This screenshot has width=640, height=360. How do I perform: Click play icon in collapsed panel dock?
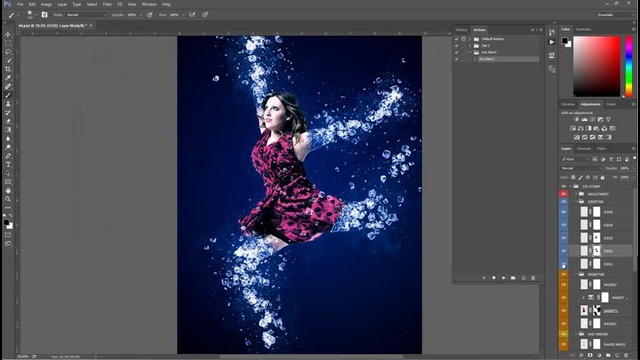(552, 42)
